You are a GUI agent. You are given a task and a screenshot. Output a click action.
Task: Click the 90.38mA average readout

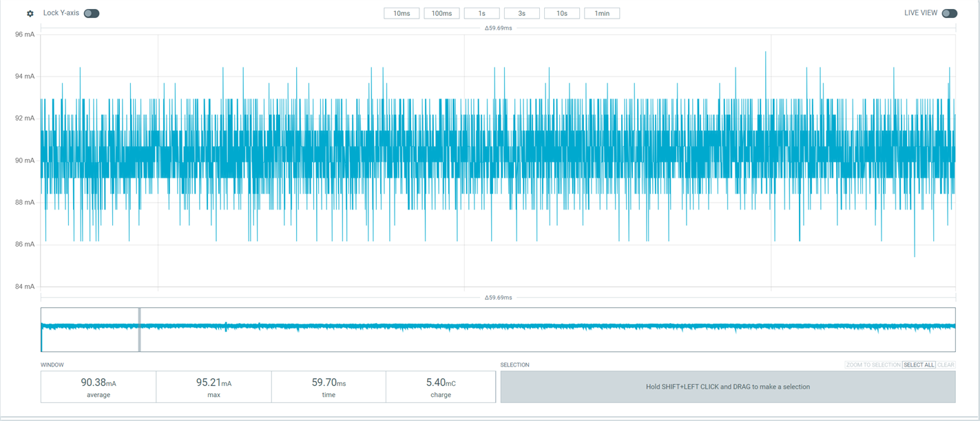pyautogui.click(x=98, y=383)
